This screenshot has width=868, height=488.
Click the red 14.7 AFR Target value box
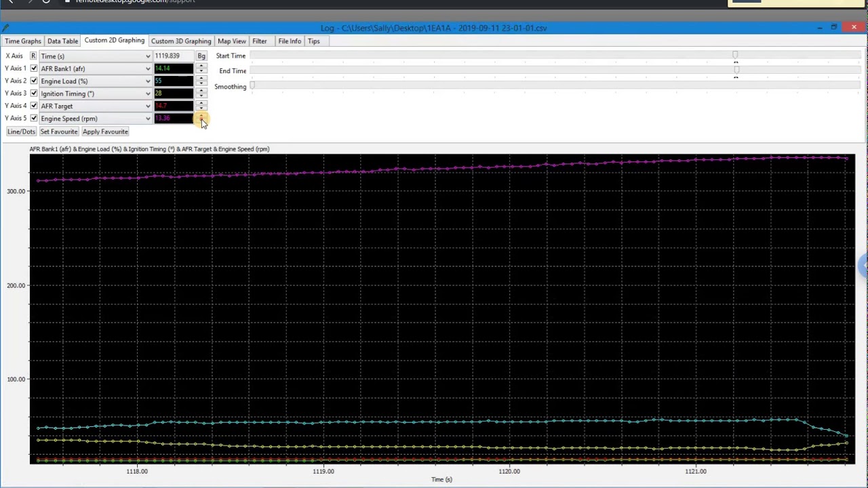(174, 106)
